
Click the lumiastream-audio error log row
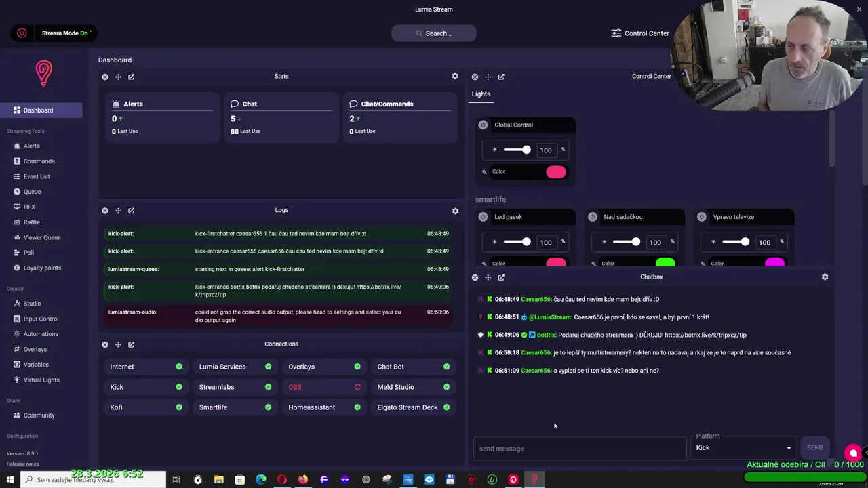tap(278, 316)
